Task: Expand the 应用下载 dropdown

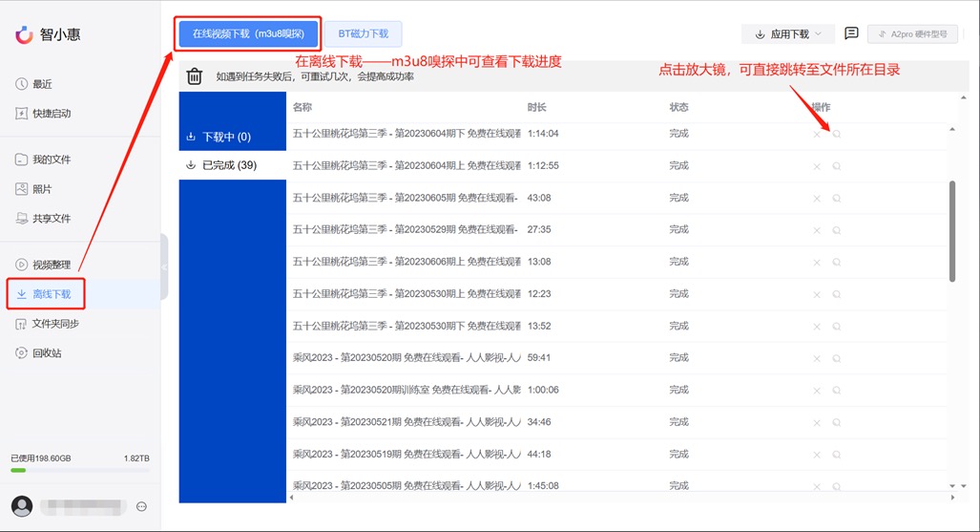Action: [788, 34]
